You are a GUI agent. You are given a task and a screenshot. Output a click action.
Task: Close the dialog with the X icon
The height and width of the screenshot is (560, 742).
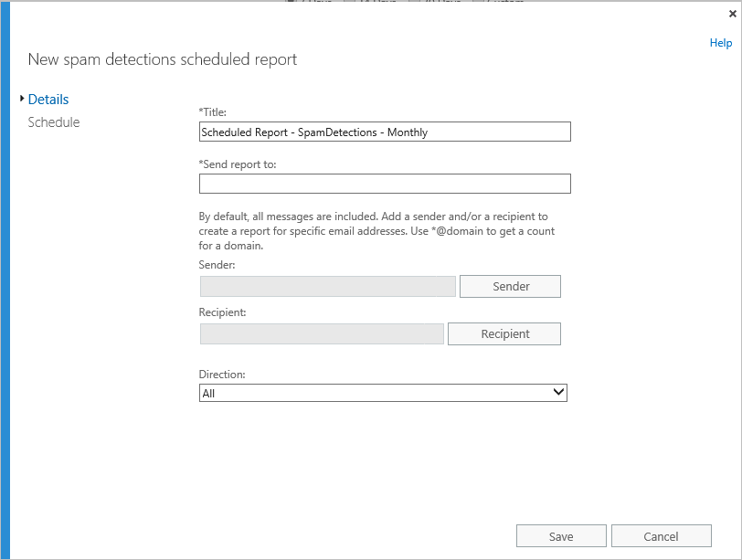pyautogui.click(x=732, y=15)
